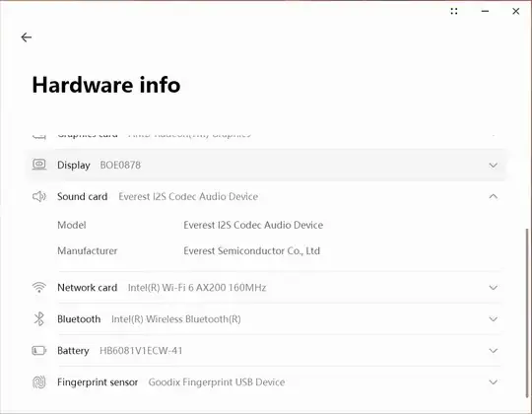Click the Sound card speaker icon
Viewport: 532px width, 414px height.
(x=39, y=196)
